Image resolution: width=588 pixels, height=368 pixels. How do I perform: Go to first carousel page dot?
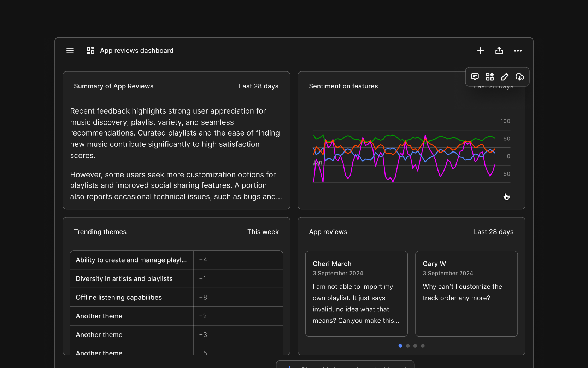400,346
